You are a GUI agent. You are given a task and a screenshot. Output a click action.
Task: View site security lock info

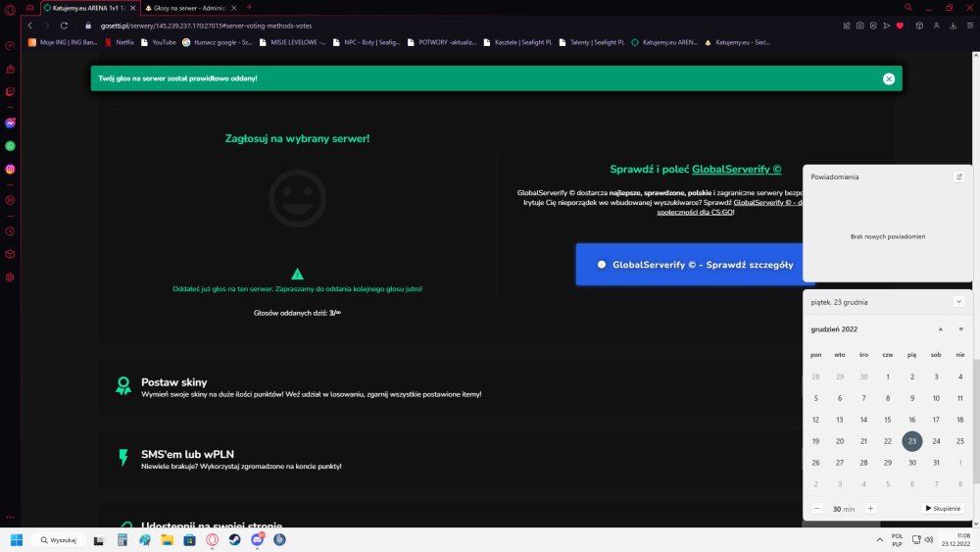(x=88, y=25)
